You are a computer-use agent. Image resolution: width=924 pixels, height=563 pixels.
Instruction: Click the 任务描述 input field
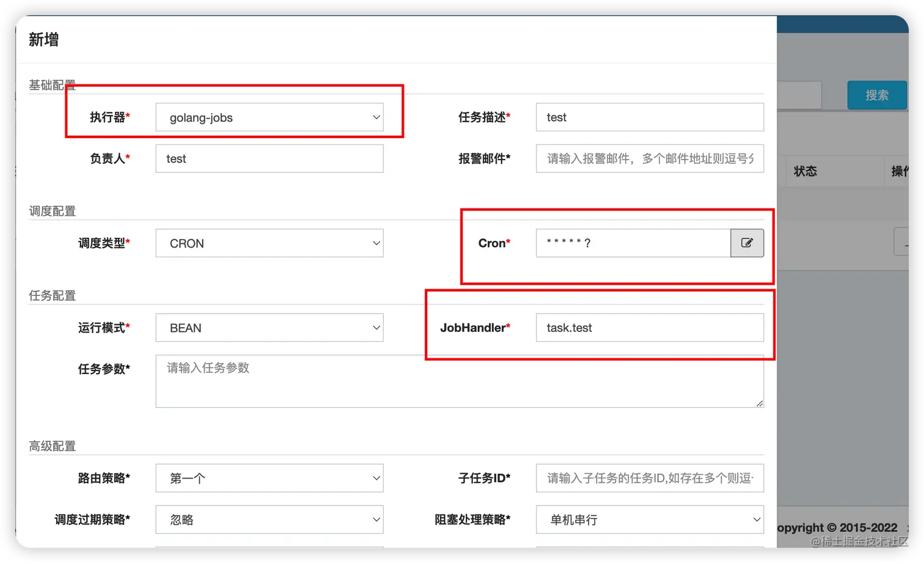click(x=650, y=117)
